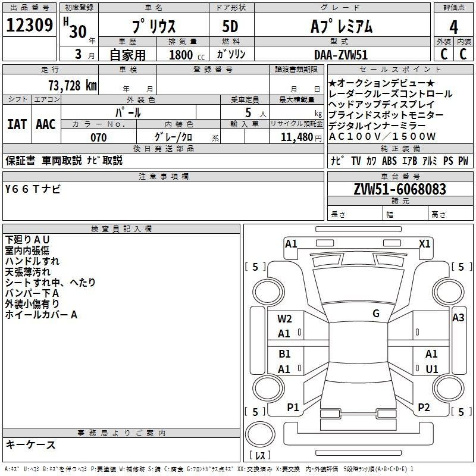Screen dimensions: 476x476
Task: Select the note Y66Tナビ
Action: (33, 189)
